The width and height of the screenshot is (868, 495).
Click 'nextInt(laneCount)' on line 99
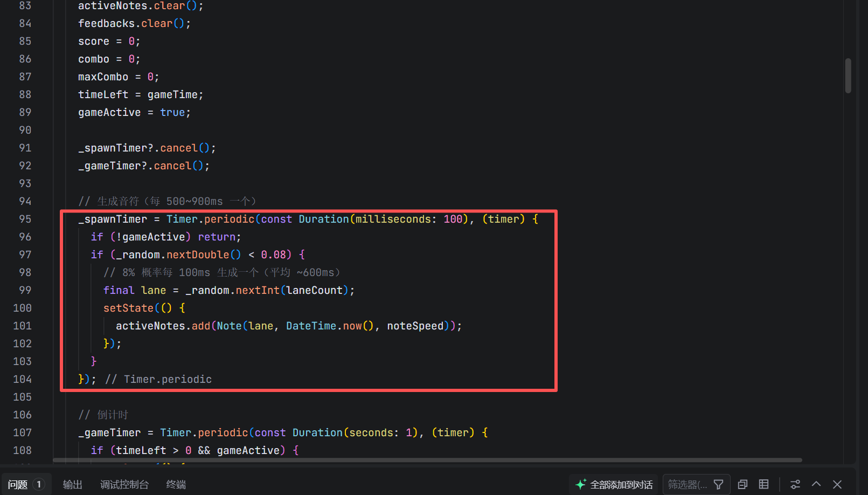292,290
